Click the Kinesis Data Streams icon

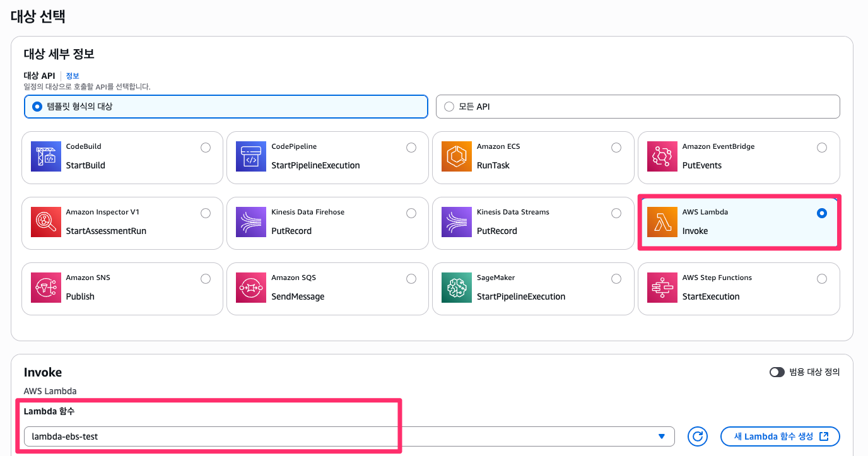coord(457,222)
